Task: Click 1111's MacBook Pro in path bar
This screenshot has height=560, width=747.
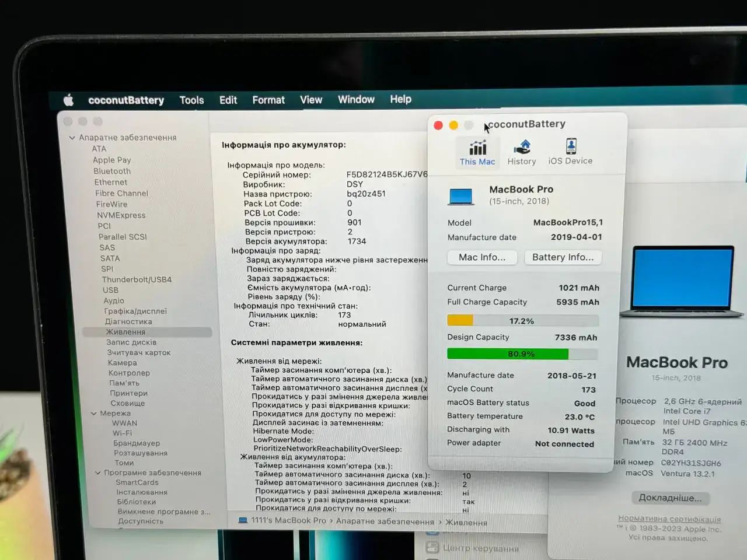Action: pyautogui.click(x=288, y=520)
